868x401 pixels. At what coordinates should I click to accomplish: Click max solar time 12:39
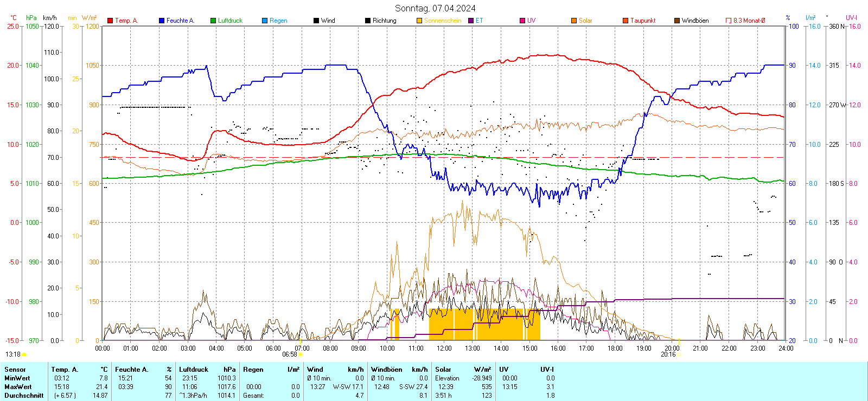pos(446,387)
